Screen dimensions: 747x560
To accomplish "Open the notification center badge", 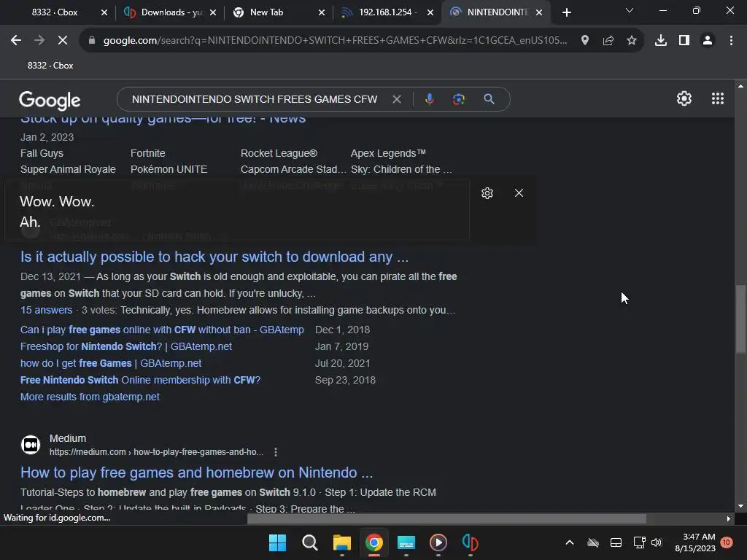I will (x=727, y=542).
